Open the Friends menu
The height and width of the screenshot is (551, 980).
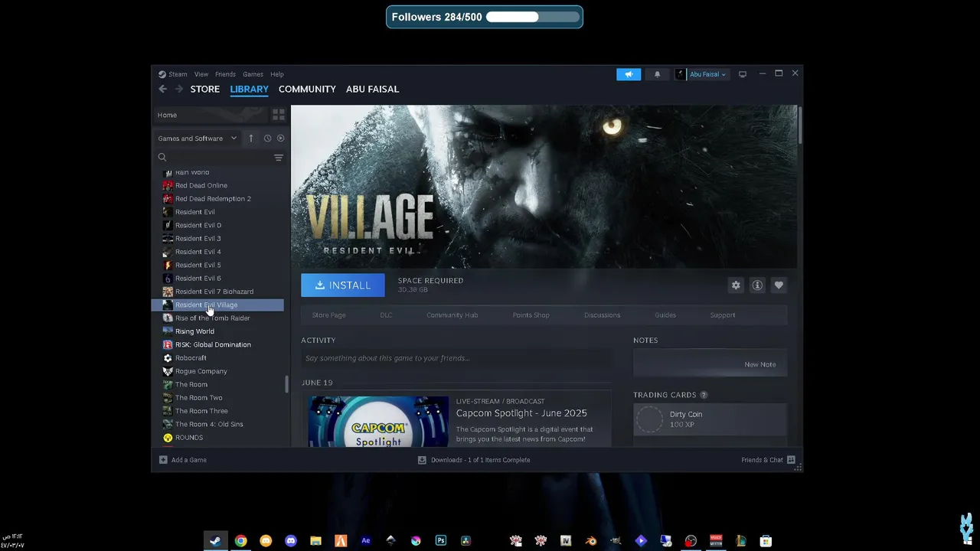point(225,74)
